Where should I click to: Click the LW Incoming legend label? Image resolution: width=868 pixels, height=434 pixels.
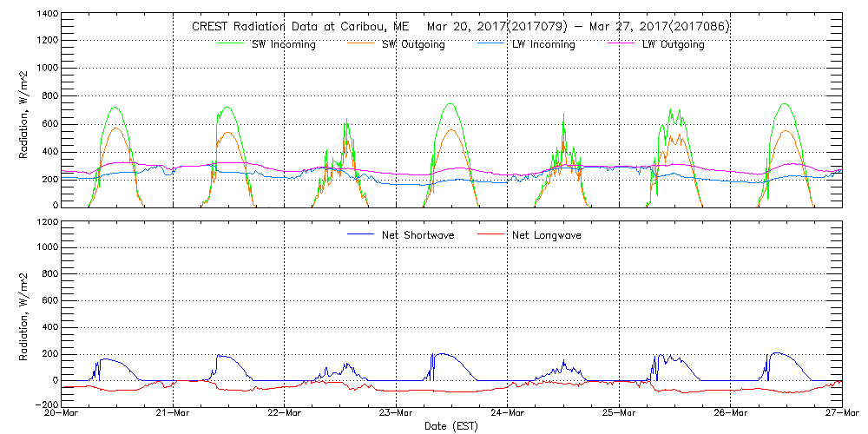tap(543, 45)
